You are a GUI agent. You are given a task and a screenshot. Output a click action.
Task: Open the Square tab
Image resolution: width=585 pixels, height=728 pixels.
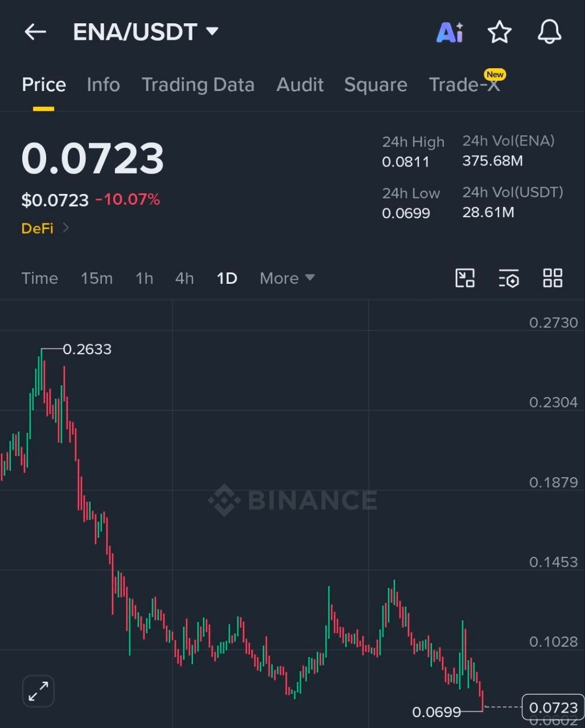[x=376, y=85]
